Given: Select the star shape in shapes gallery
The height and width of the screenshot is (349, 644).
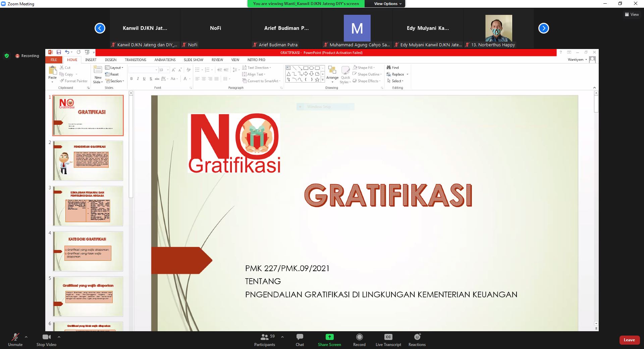Looking at the screenshot, I should coord(317,80).
